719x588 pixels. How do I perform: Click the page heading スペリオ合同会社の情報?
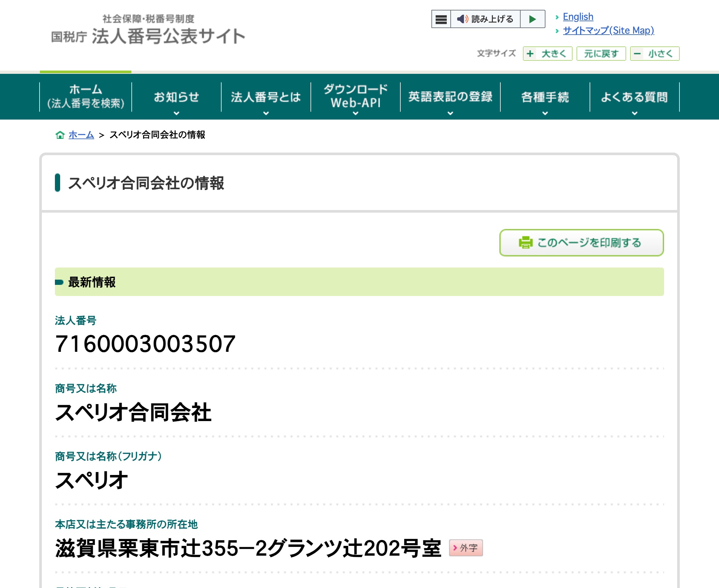pyautogui.click(x=146, y=183)
